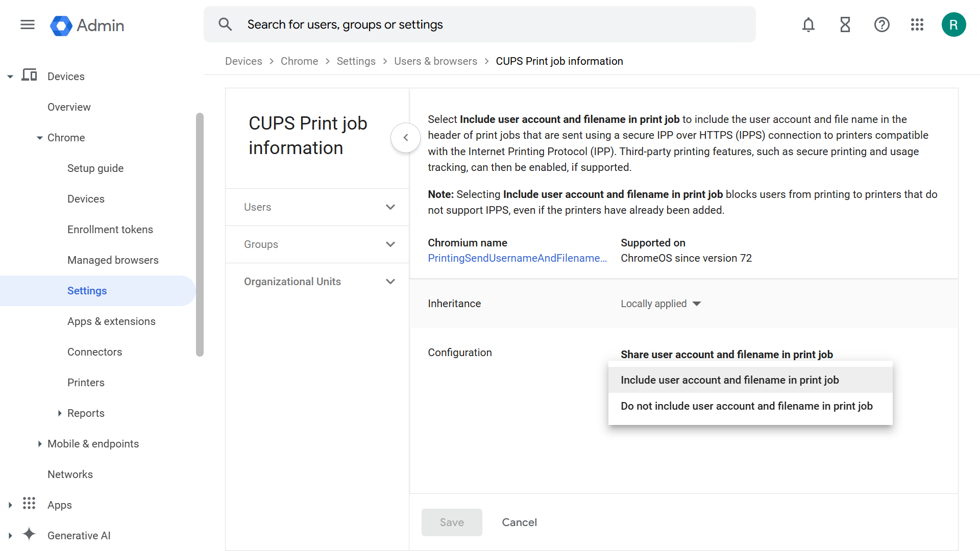Image resolution: width=980 pixels, height=551 pixels.
Task: Open the main hamburger menu
Action: (28, 24)
